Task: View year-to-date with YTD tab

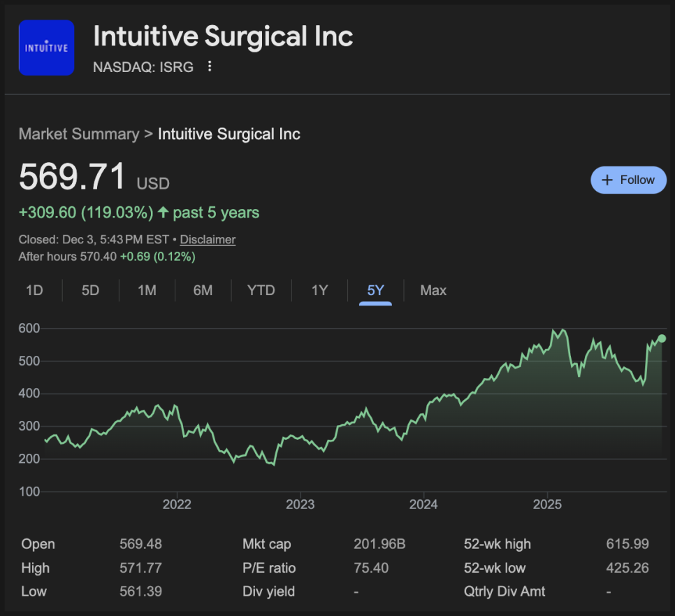Action: click(261, 290)
